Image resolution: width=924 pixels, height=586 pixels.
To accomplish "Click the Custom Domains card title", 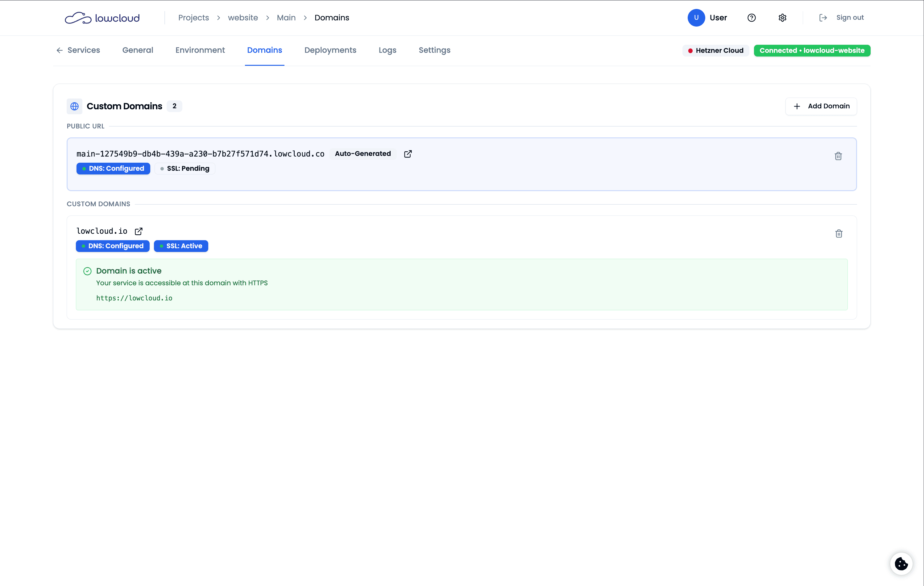I will coord(124,106).
